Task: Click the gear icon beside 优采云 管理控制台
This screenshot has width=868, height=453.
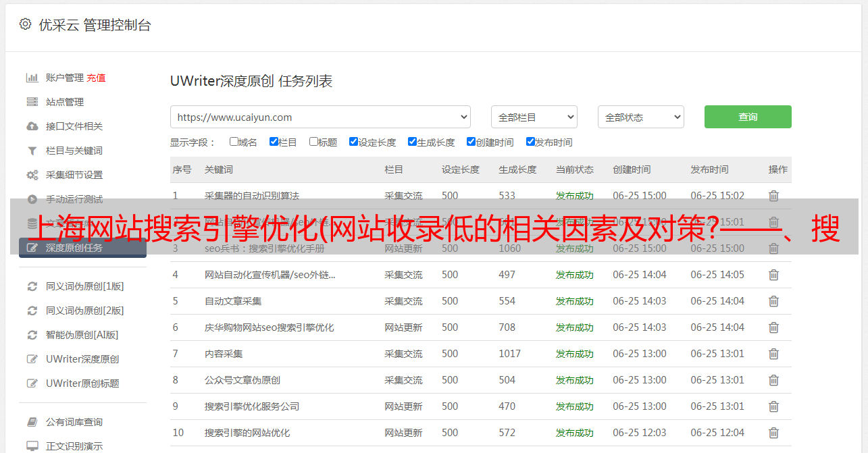Action: click(x=25, y=24)
